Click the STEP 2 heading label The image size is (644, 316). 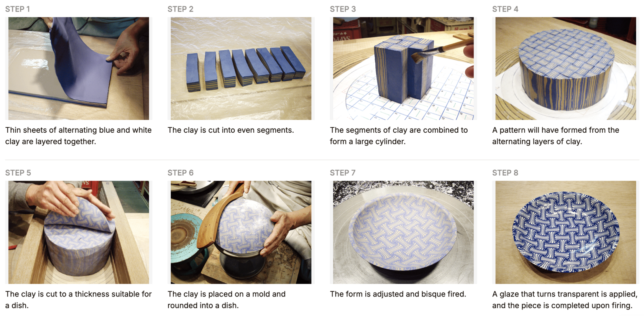(181, 9)
